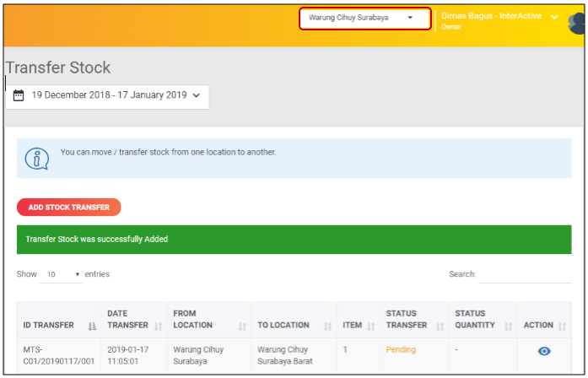Click the calendar icon beside date range
The image size is (588, 378).
[19, 95]
